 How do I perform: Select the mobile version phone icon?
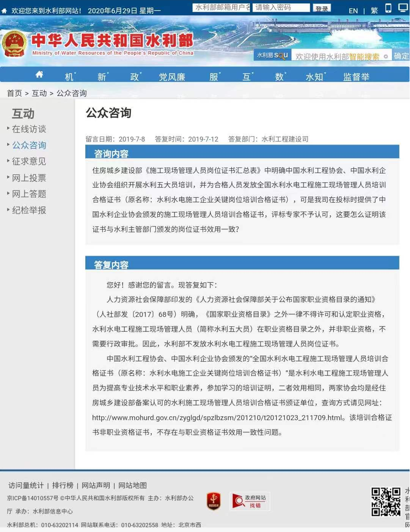pyautogui.click(x=388, y=8)
